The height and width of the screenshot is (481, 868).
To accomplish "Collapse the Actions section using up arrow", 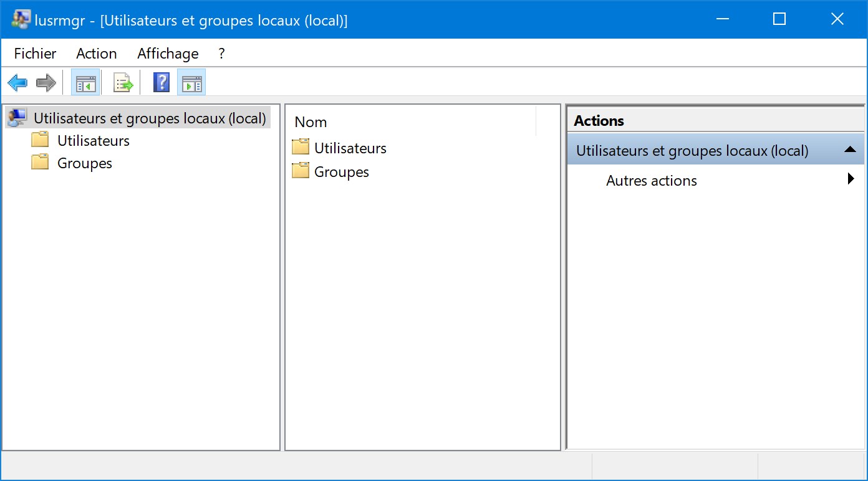I will pos(849,150).
